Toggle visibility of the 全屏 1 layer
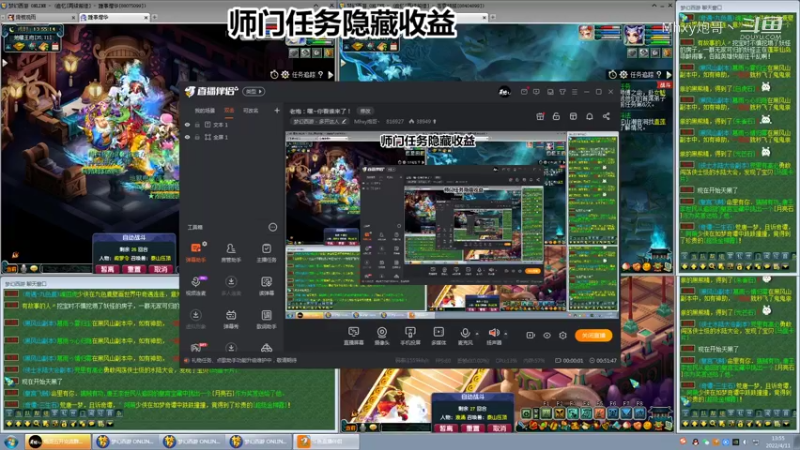Viewport: 800px width, 450px height. 187,137
